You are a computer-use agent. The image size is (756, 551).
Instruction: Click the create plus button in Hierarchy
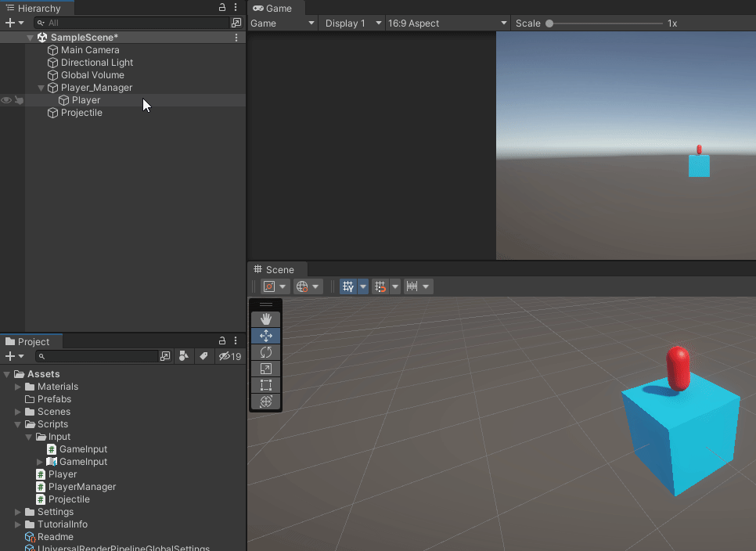[8, 22]
